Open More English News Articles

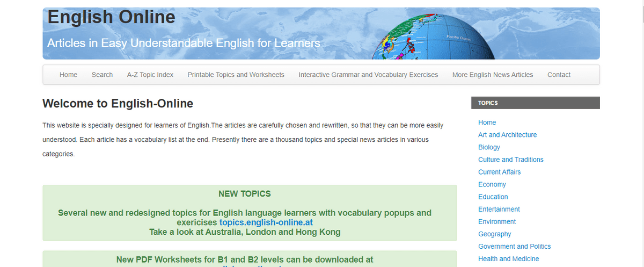coord(493,75)
